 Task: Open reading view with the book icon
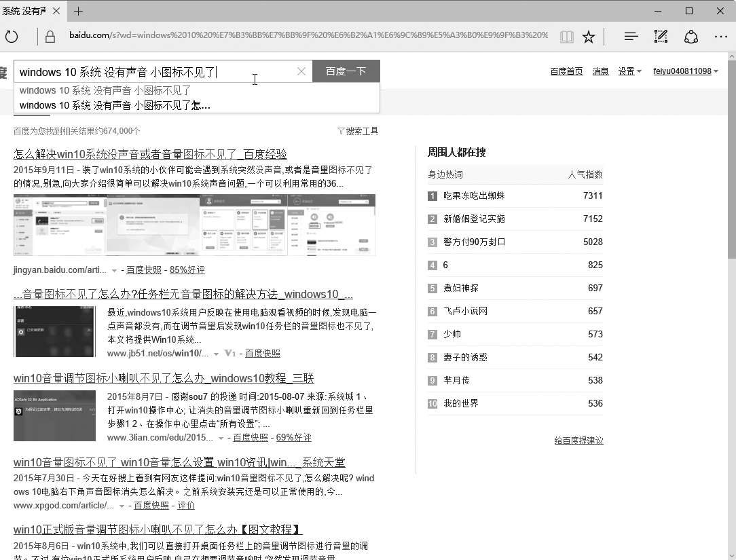[566, 37]
